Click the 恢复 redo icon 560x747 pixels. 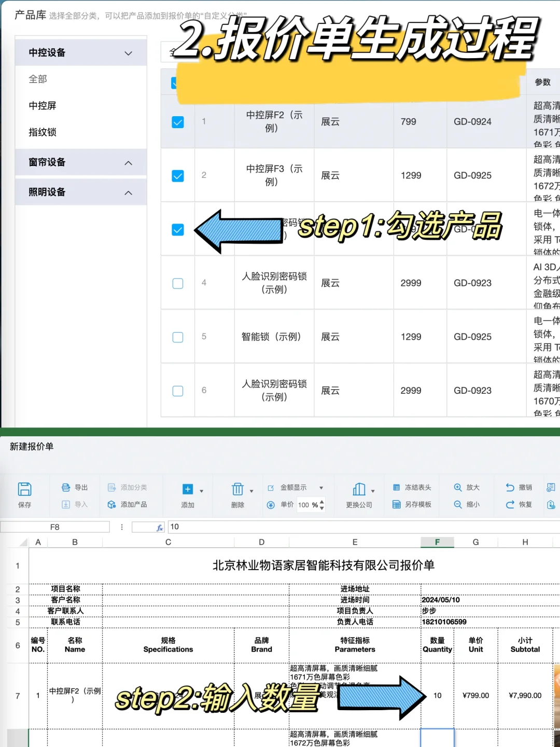point(511,504)
